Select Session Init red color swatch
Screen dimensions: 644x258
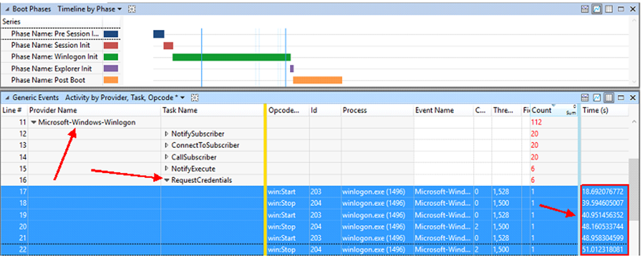tap(111, 46)
